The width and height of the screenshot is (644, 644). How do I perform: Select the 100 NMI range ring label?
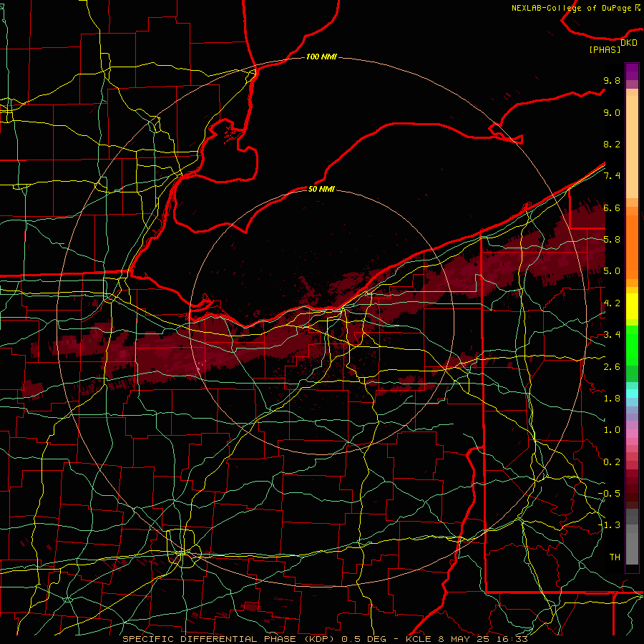(321, 57)
